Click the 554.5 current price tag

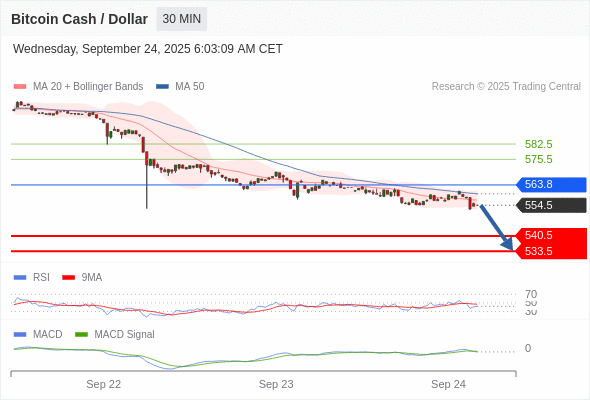[x=551, y=205]
